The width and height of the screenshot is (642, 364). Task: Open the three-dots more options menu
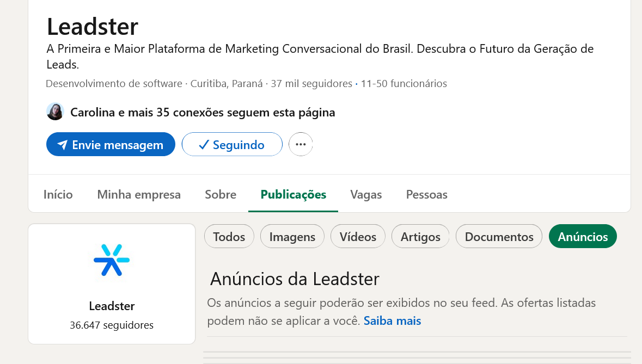coord(301,144)
